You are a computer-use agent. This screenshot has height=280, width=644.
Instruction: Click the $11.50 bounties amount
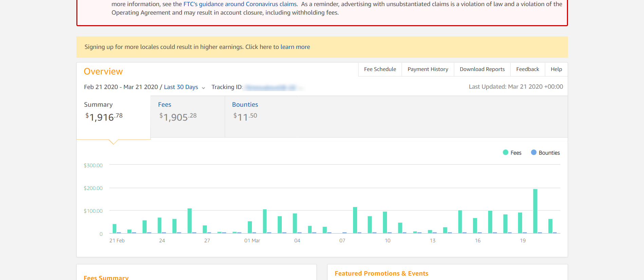coord(245,117)
